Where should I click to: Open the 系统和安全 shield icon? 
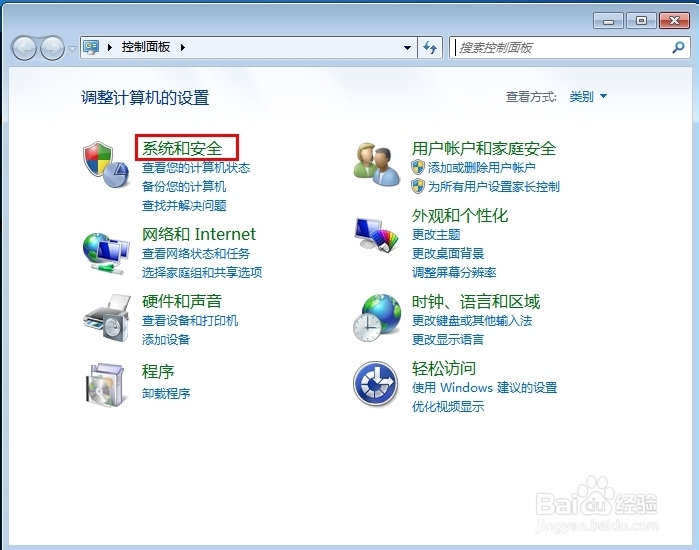(106, 164)
